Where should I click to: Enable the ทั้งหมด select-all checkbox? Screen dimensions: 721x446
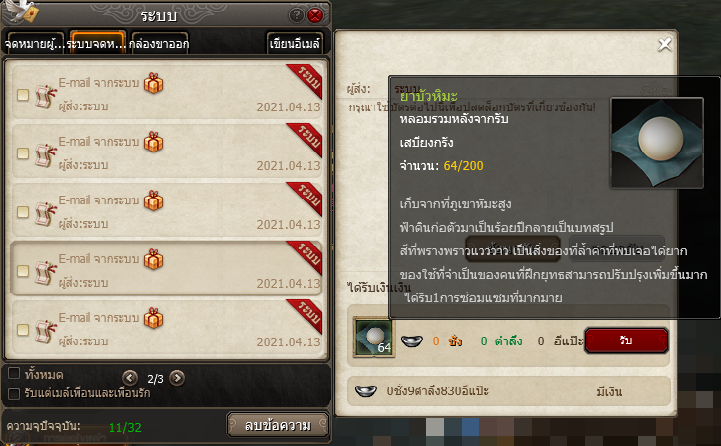pos(14,373)
